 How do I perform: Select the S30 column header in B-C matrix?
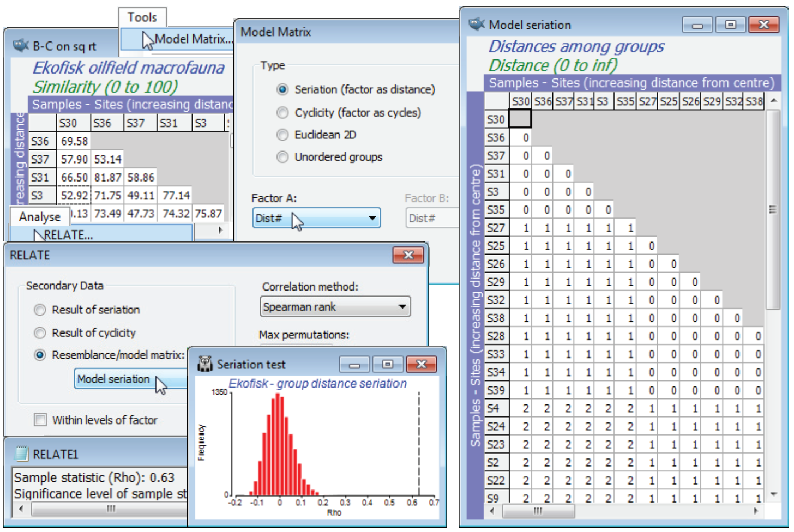coord(74,123)
